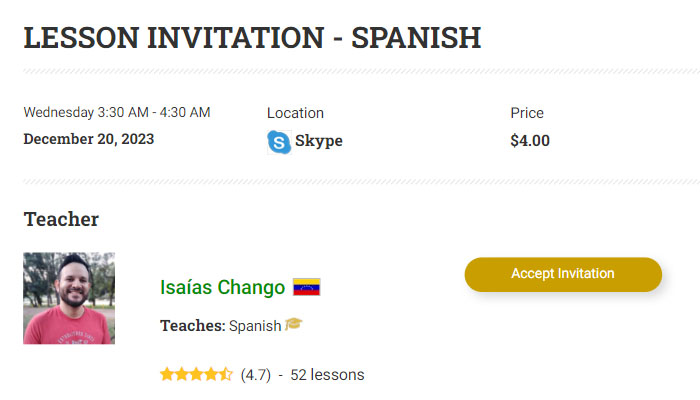Click the Lesson Invitation - Spanish heading
The width and height of the screenshot is (700, 400).
(252, 37)
